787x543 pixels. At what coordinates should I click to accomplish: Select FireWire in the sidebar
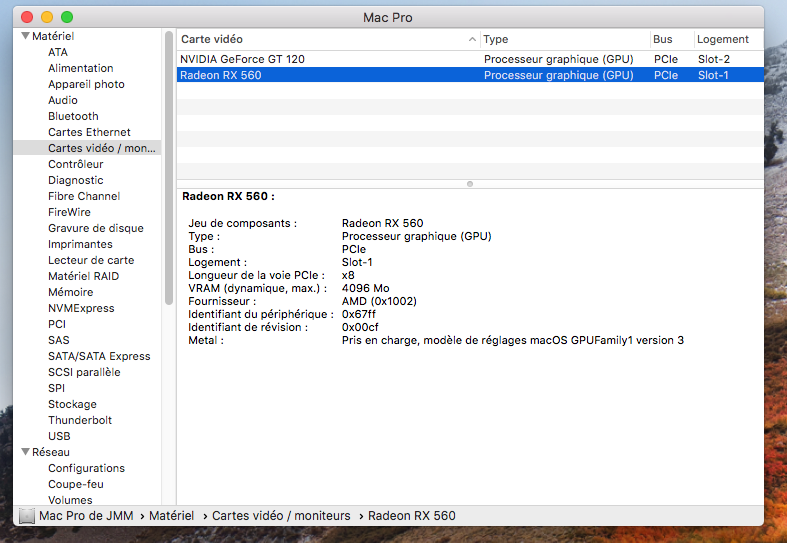(69, 212)
